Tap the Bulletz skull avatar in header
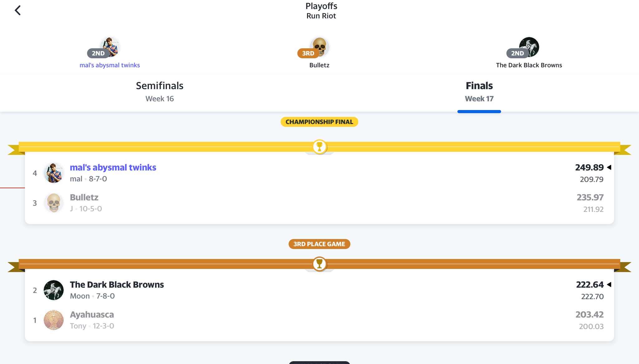639x364 pixels. click(319, 47)
